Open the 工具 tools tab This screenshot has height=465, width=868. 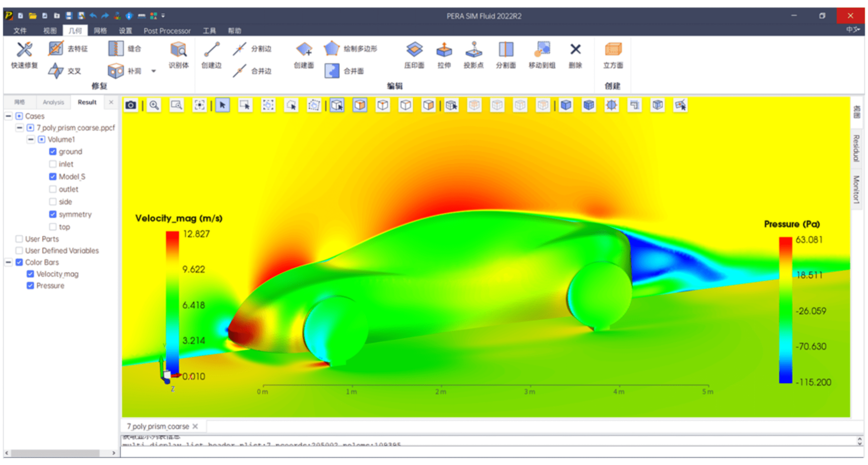click(x=209, y=31)
